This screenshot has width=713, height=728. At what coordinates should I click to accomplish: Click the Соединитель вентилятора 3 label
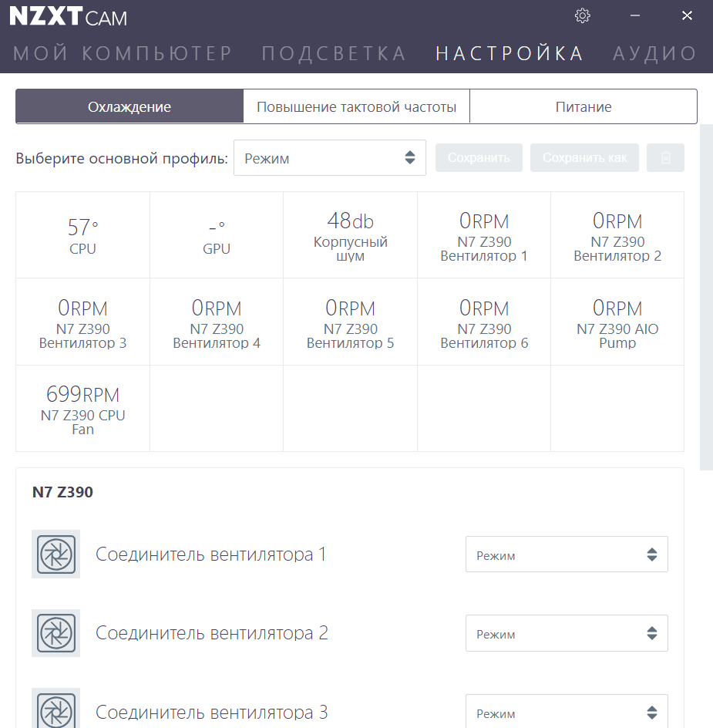pyautogui.click(x=212, y=712)
